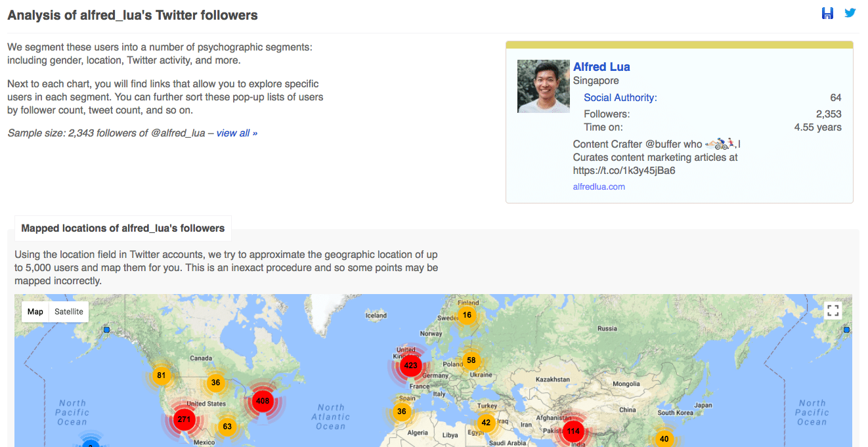The width and height of the screenshot is (868, 447).
Task: Open Alfred Lua profile name link
Action: click(x=601, y=67)
